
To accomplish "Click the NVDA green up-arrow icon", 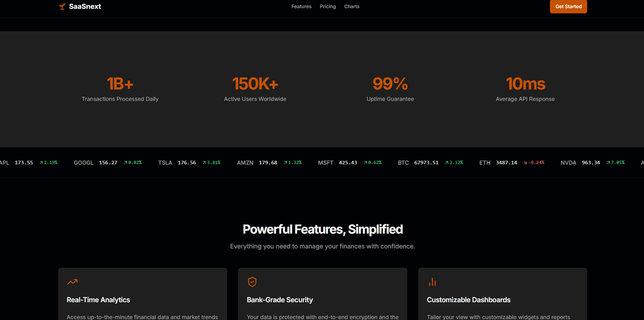I will coord(609,162).
